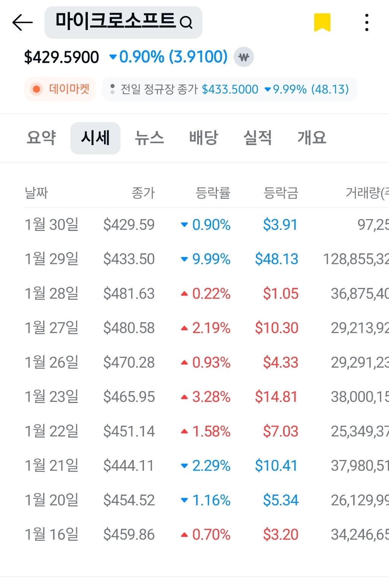Open the 실적 tab
This screenshot has width=389, height=588.
[258, 138]
